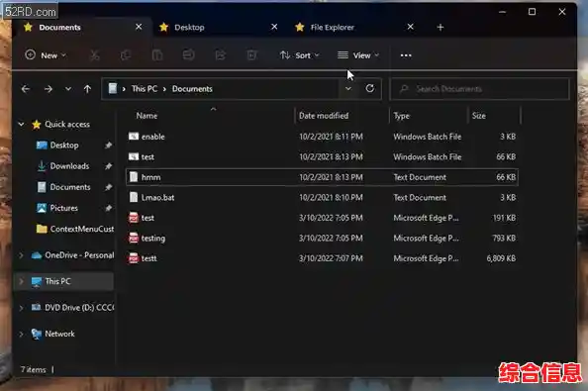Click the testing PDF file icon
588x391 pixels.
[x=134, y=238]
